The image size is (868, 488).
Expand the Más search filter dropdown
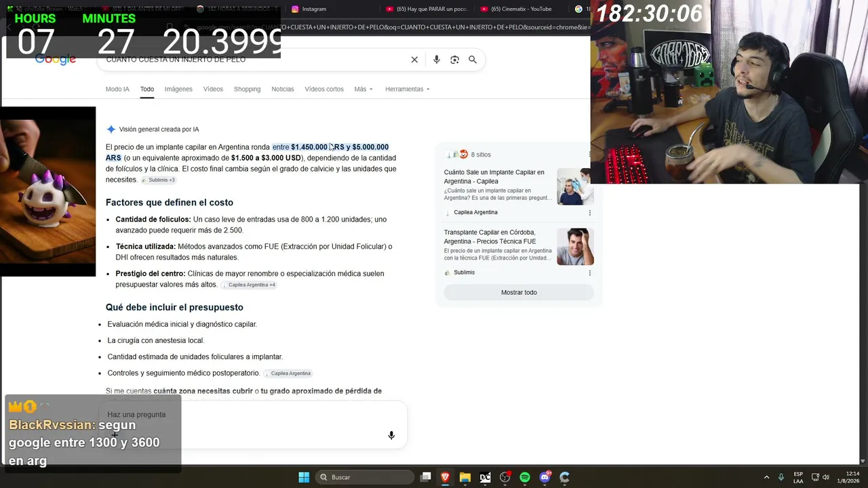tap(363, 89)
